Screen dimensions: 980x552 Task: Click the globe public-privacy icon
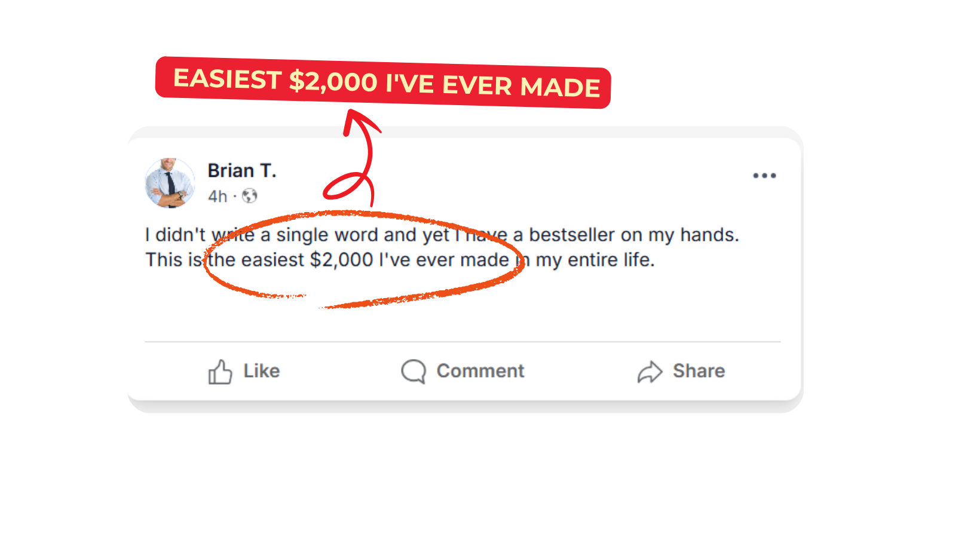pyautogui.click(x=250, y=196)
